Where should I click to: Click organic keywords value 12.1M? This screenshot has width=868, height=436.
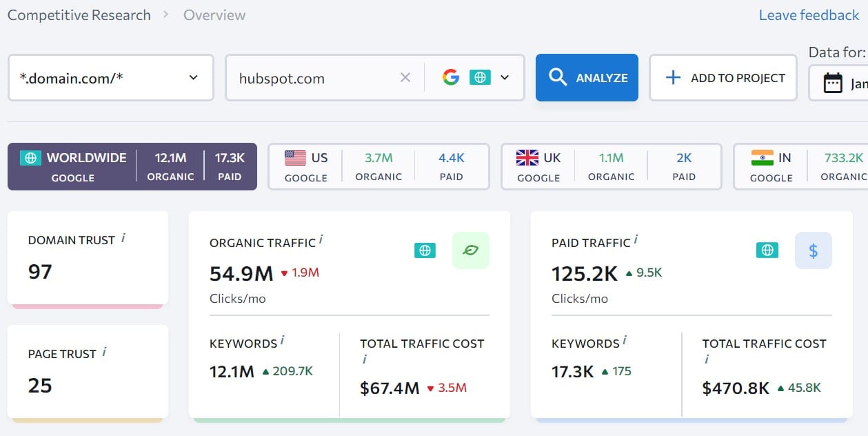coord(232,372)
